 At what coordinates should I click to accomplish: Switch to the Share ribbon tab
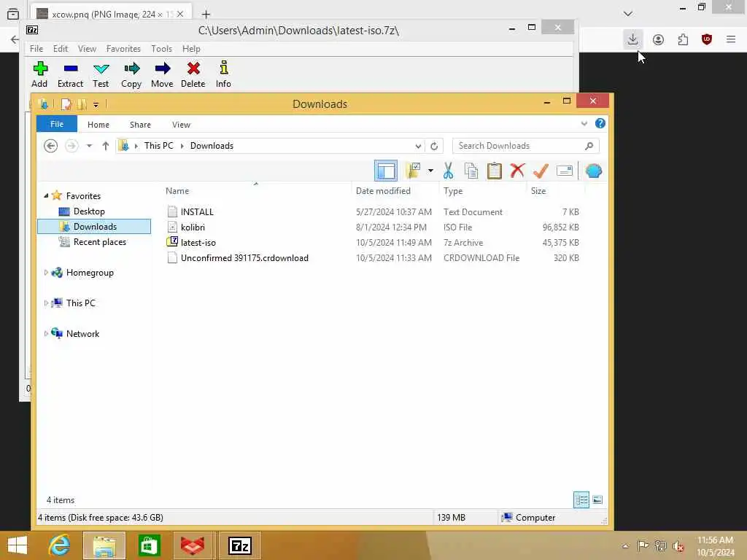coord(141,125)
